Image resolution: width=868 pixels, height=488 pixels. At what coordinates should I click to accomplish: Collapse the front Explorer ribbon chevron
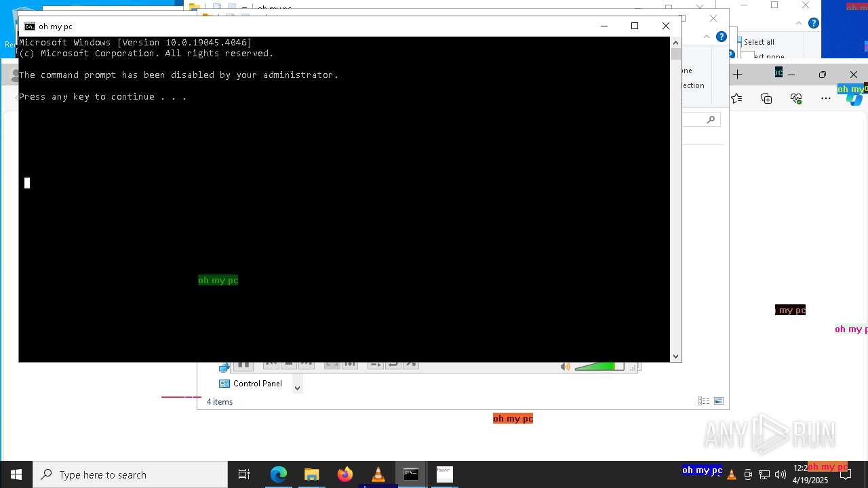click(707, 37)
